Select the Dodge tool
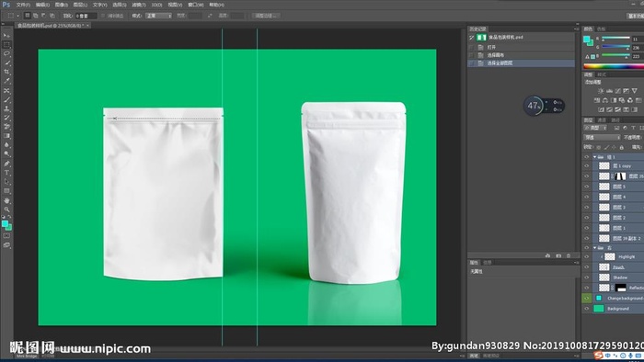The width and height of the screenshot is (644, 362). tap(6, 153)
